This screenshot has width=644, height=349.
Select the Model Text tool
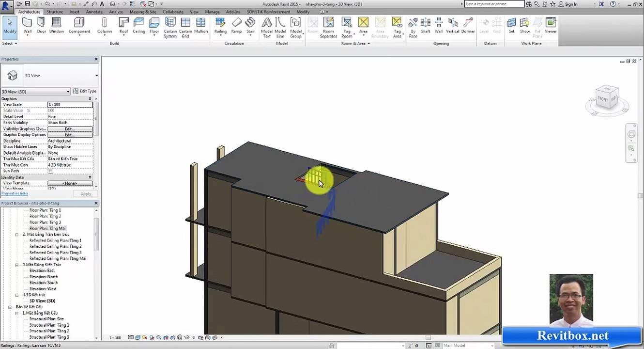tap(267, 28)
